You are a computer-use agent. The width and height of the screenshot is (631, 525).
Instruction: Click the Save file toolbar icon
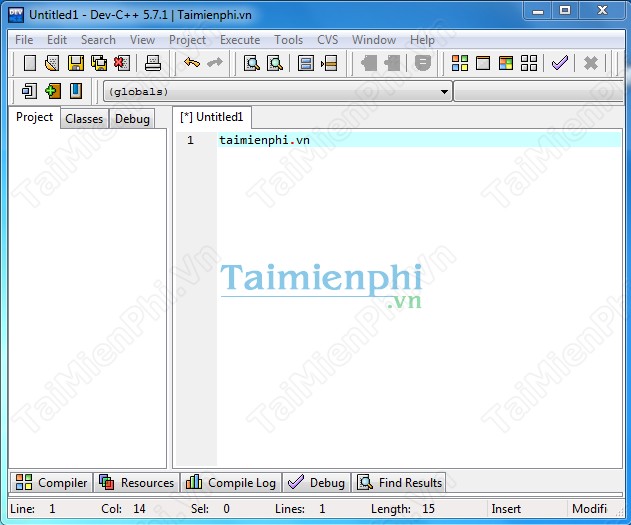75,63
